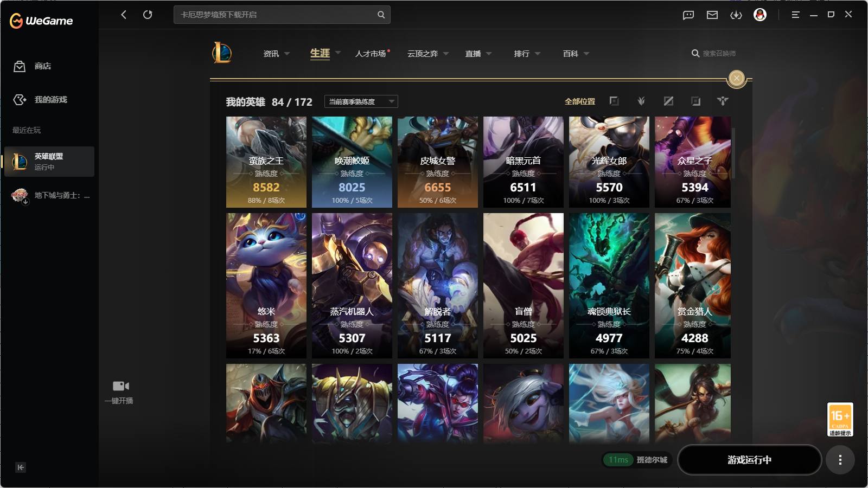Click the 一键开播 camera icon

click(x=120, y=386)
